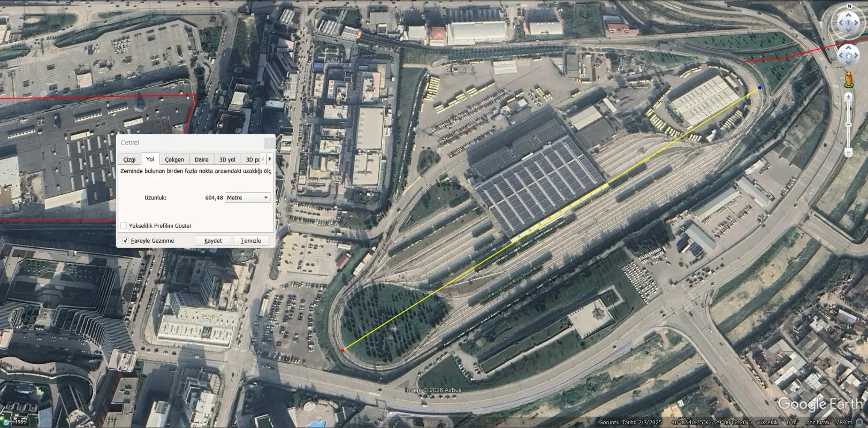The width and height of the screenshot is (868, 428).
Task: Show earlier ruler tabs with left arrow
Action: click(263, 159)
